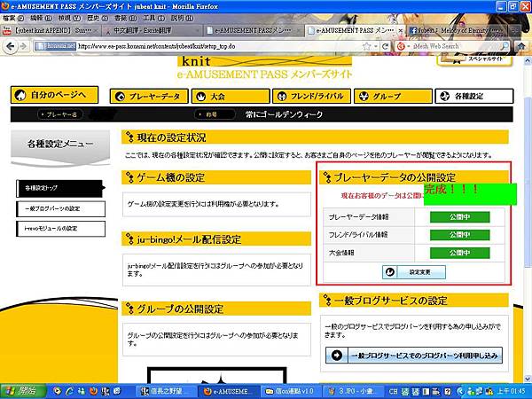Open the 檔案 (F) menu
Image resolution: width=532 pixels, height=399 pixels.
[x=13, y=18]
